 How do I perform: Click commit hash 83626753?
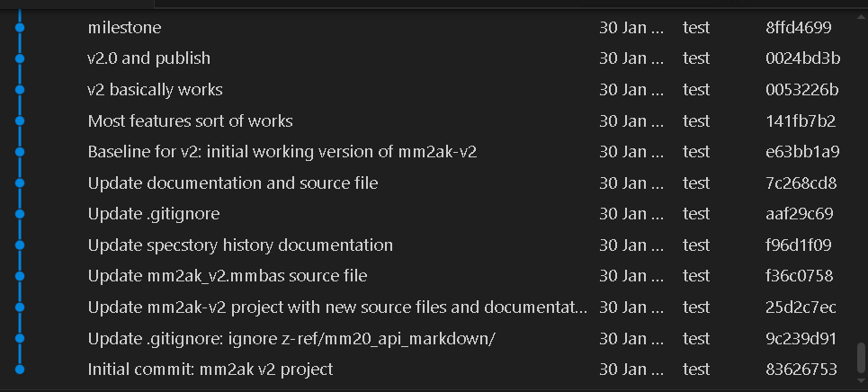(x=801, y=370)
